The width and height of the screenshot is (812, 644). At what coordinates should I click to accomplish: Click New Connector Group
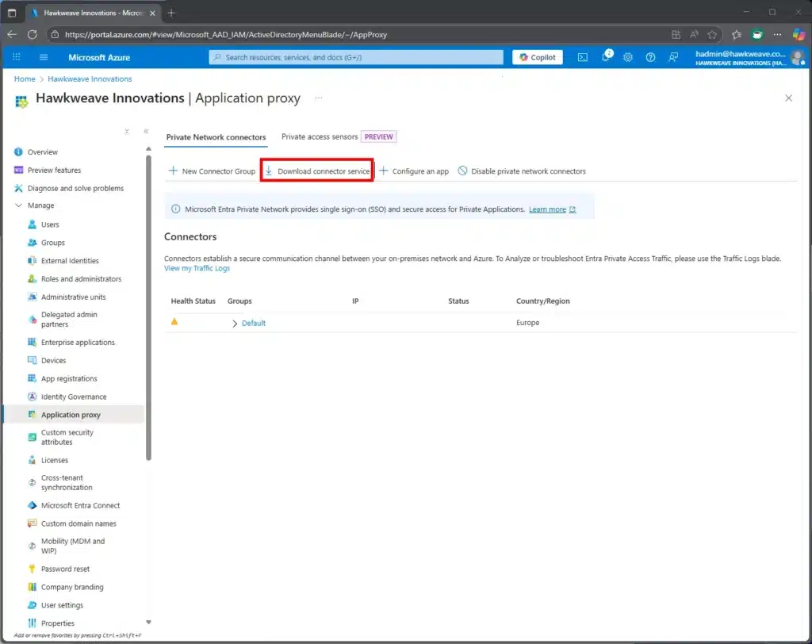[212, 171]
